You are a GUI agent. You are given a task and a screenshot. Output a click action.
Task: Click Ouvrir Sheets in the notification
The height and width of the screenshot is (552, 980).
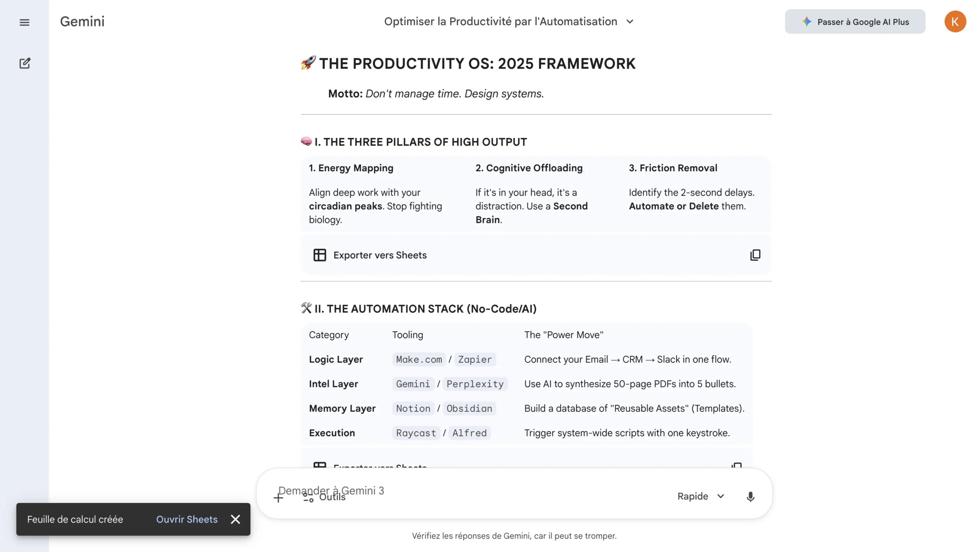click(x=186, y=519)
